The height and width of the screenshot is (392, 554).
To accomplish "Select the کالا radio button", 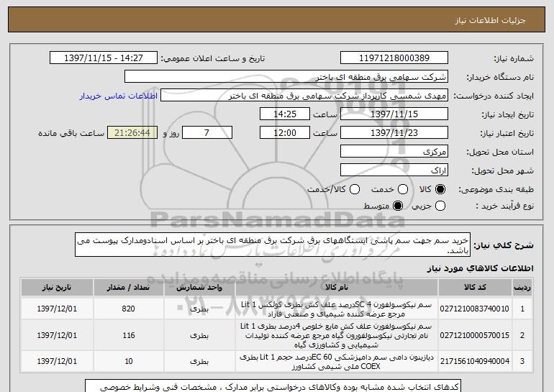I will [x=440, y=189].
